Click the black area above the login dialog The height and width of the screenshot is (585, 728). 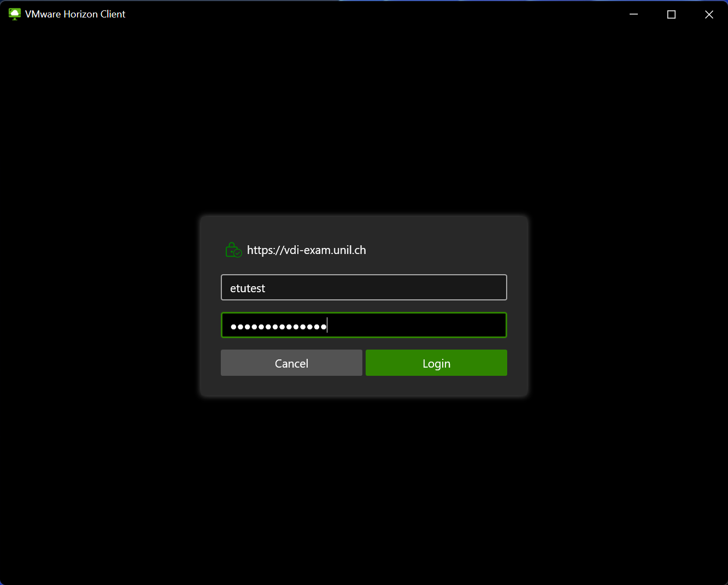[x=364, y=120]
